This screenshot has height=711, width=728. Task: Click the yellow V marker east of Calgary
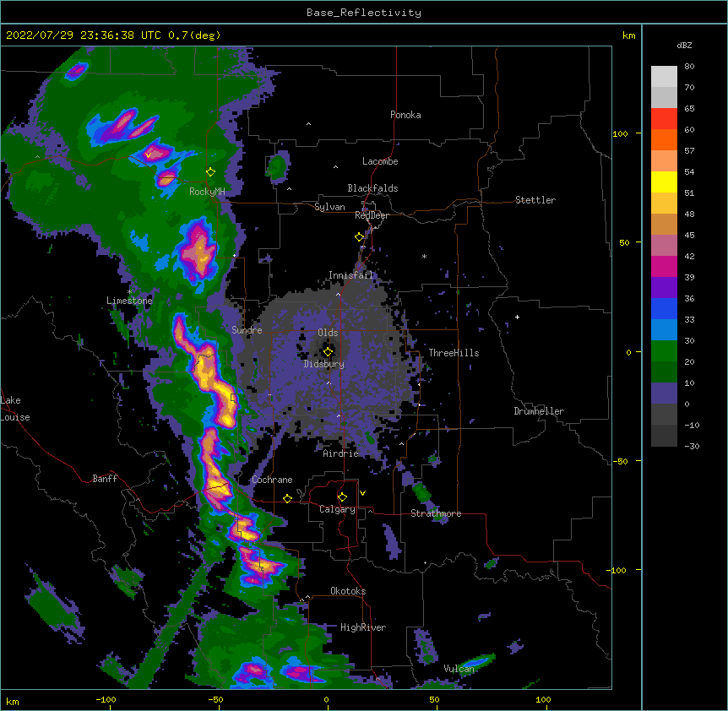[x=362, y=493]
